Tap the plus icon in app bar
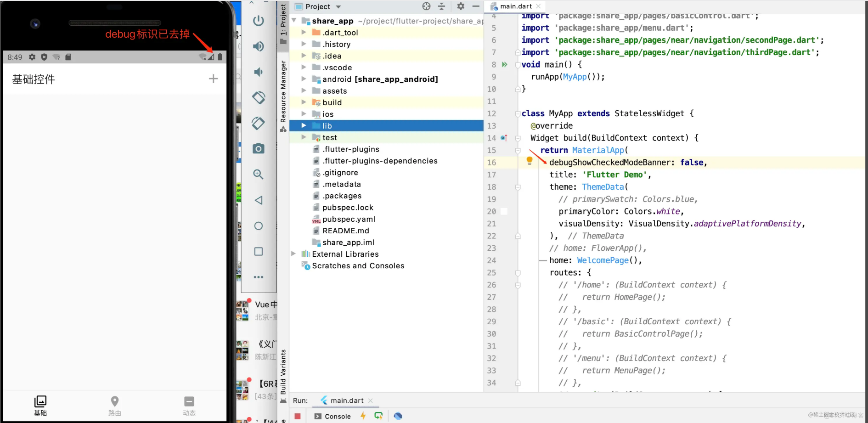The image size is (868, 423). (213, 79)
